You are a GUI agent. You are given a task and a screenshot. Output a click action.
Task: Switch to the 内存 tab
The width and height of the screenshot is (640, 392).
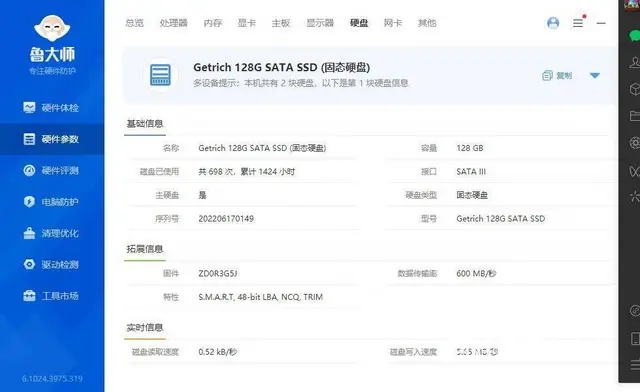(x=213, y=23)
